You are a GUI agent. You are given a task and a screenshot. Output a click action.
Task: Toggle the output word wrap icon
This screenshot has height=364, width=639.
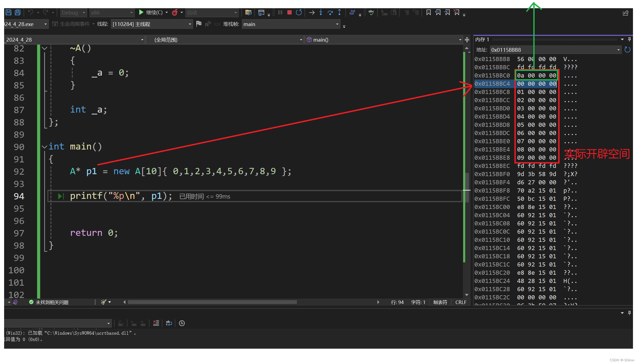(x=169, y=323)
